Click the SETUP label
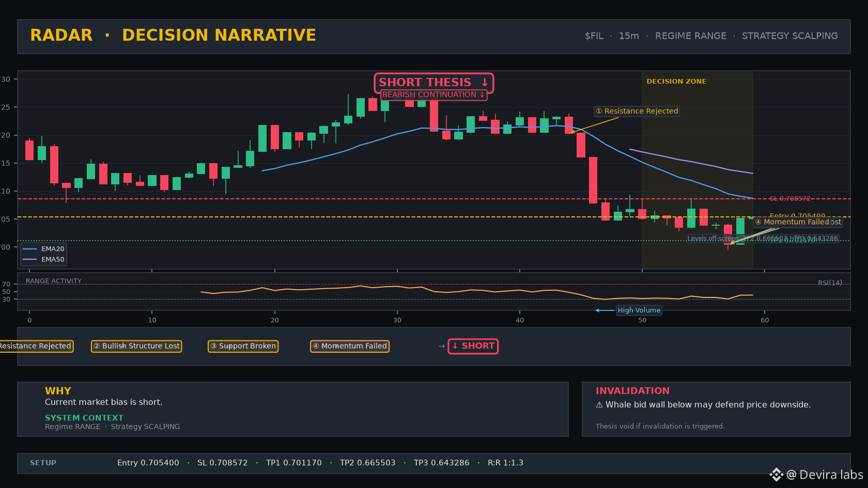Viewport: 868px width, 488px height. (43, 463)
